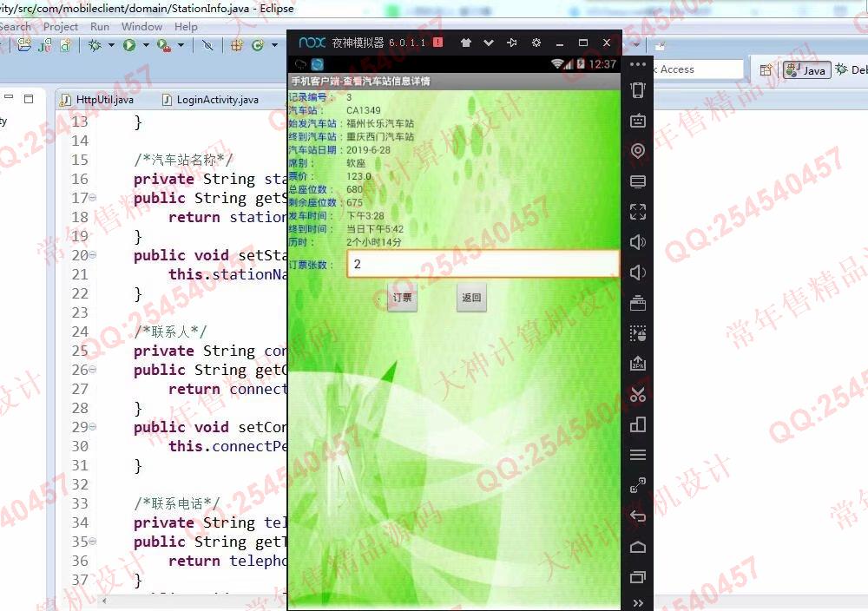Switch to the LoginActivity.java editor tab
Viewport: 868px width, 611px height.
[210, 100]
